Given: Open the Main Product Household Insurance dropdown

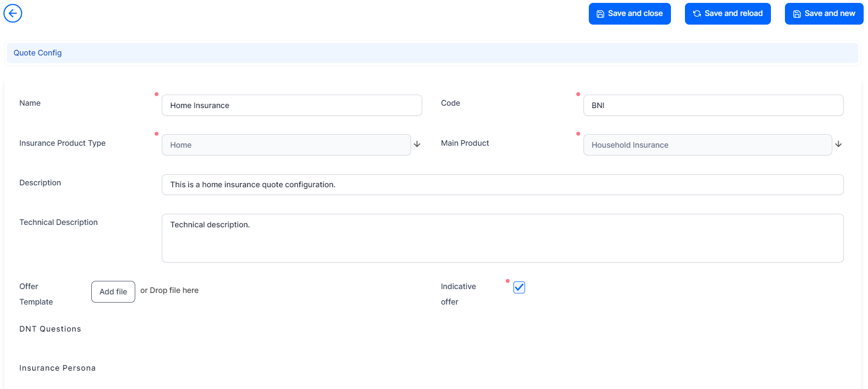Looking at the screenshot, I should pyautogui.click(x=707, y=145).
